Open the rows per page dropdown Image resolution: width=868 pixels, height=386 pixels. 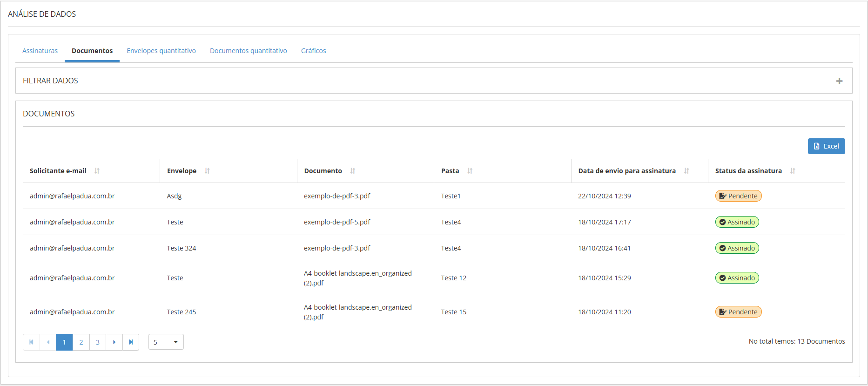coord(166,342)
